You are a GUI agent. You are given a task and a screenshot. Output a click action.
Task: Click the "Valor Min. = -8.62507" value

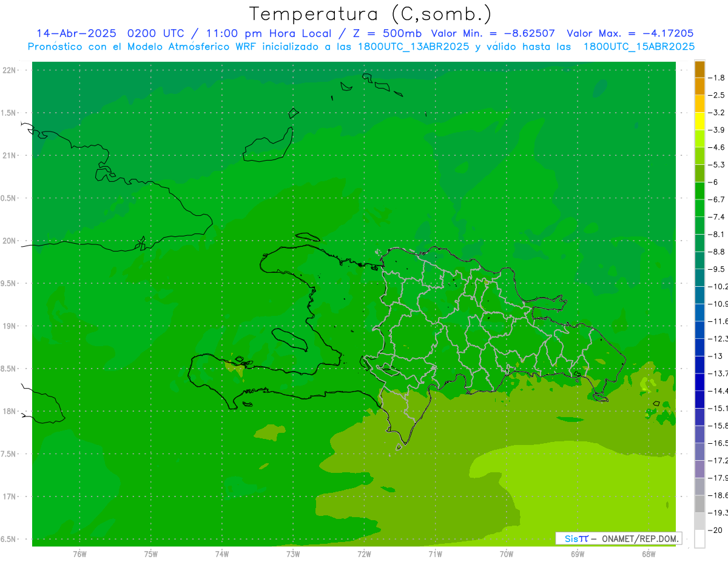[493, 34]
